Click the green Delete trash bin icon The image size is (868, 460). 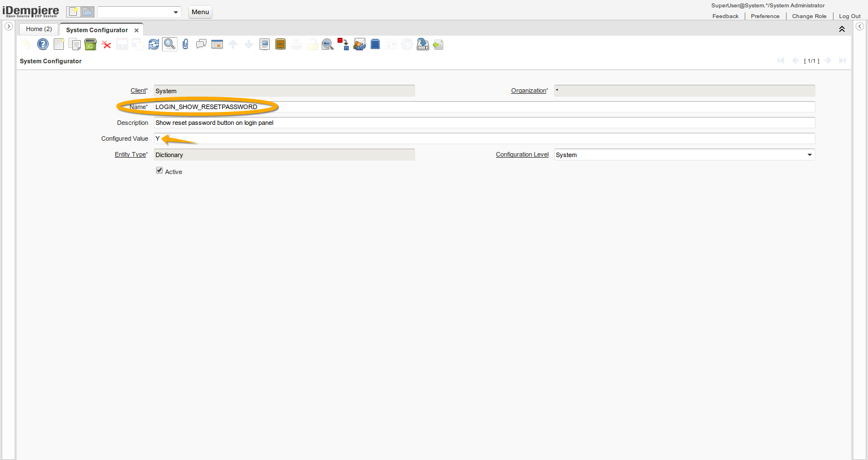(90, 44)
